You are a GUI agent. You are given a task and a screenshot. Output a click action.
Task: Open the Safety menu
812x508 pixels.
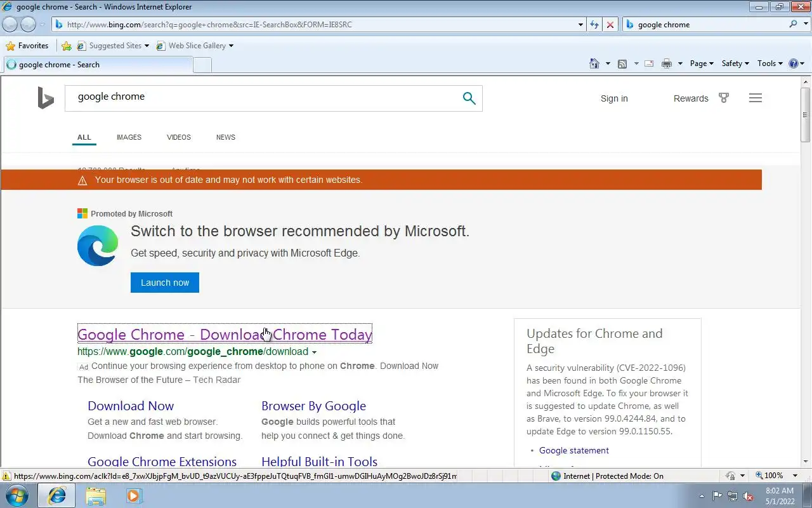coord(735,63)
